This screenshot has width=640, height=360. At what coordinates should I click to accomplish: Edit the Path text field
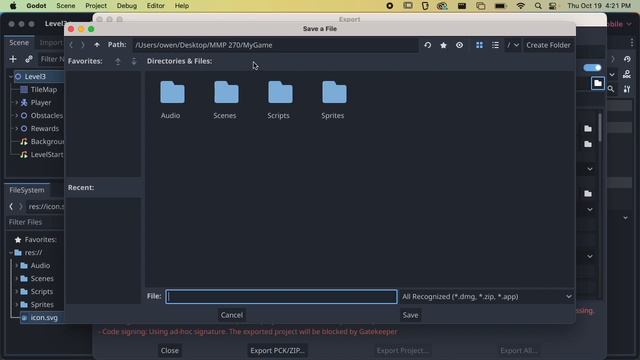click(x=275, y=45)
